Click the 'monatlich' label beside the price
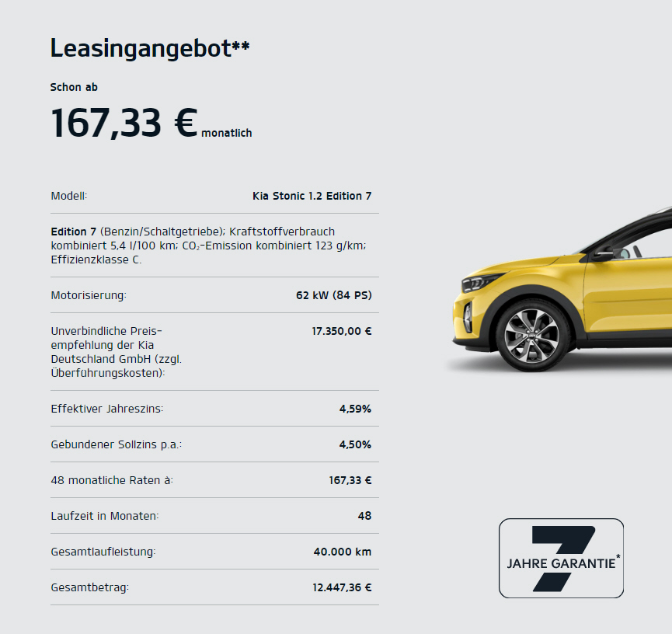Screen dimensions: 672x634 [x=227, y=134]
